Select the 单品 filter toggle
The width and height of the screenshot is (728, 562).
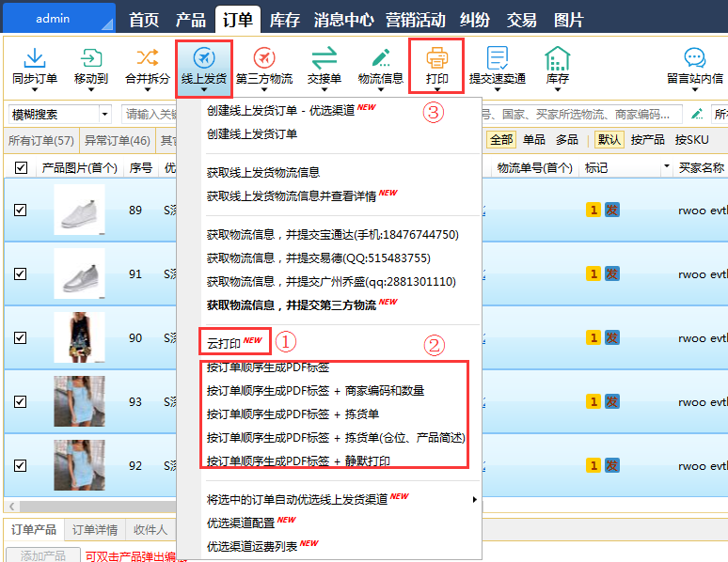(534, 140)
